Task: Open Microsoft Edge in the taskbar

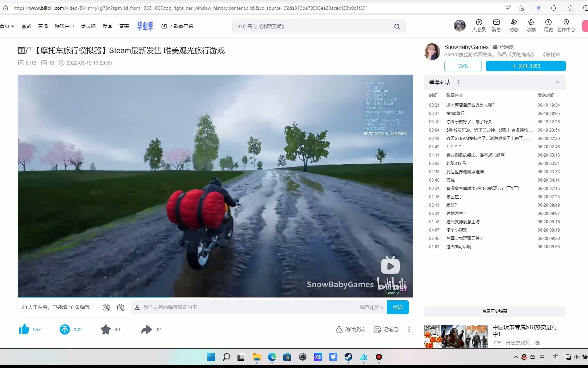Action: (x=272, y=357)
